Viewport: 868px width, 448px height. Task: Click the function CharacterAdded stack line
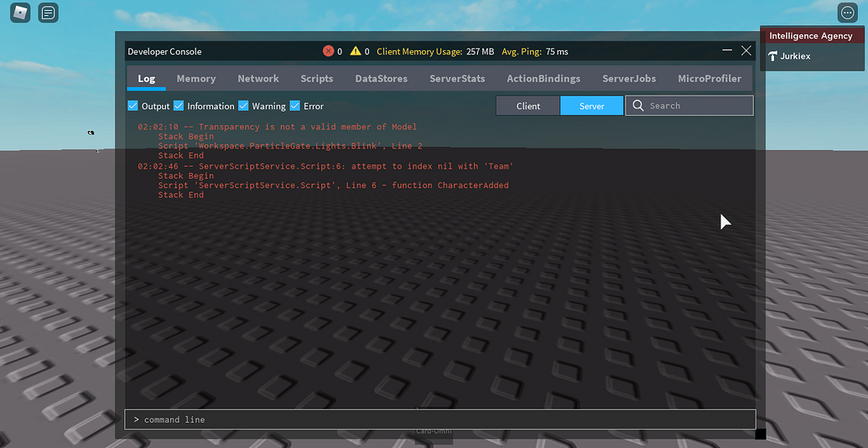tap(333, 185)
